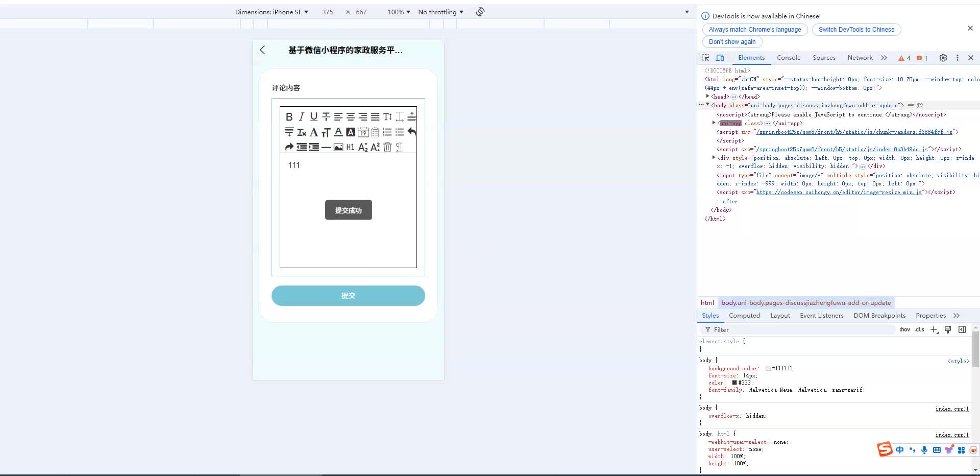Toggle the device rotation icon near throttling

[x=479, y=12]
